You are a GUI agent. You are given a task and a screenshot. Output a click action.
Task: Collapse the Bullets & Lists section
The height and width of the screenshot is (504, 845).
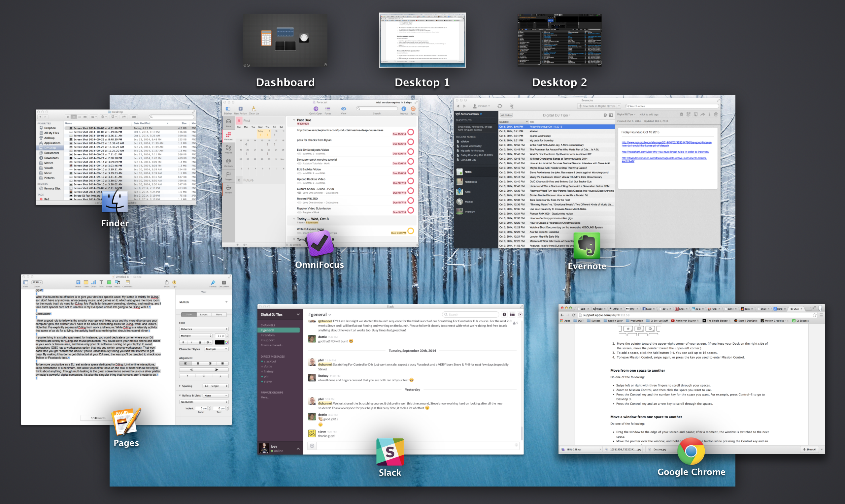(x=180, y=396)
